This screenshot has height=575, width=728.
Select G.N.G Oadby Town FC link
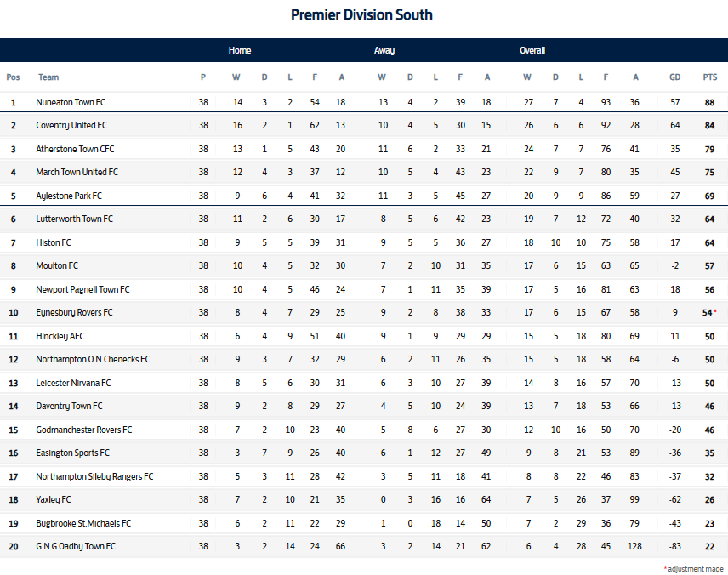pos(76,546)
